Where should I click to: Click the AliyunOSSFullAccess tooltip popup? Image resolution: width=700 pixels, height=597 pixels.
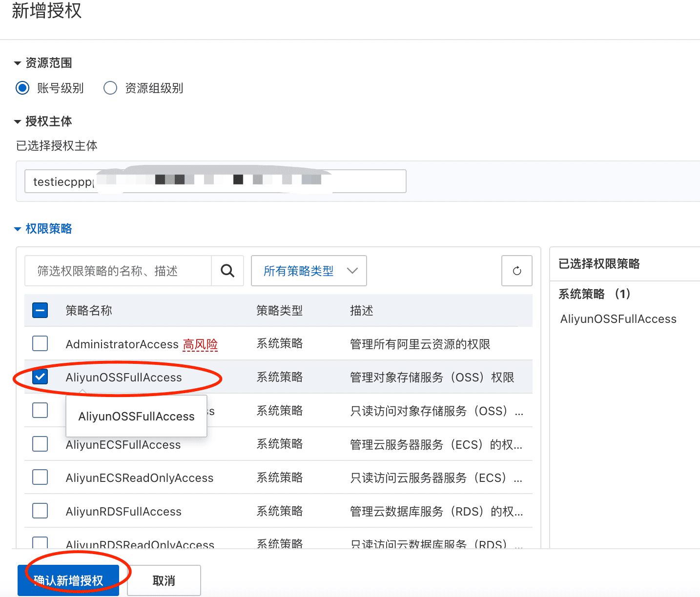137,416
